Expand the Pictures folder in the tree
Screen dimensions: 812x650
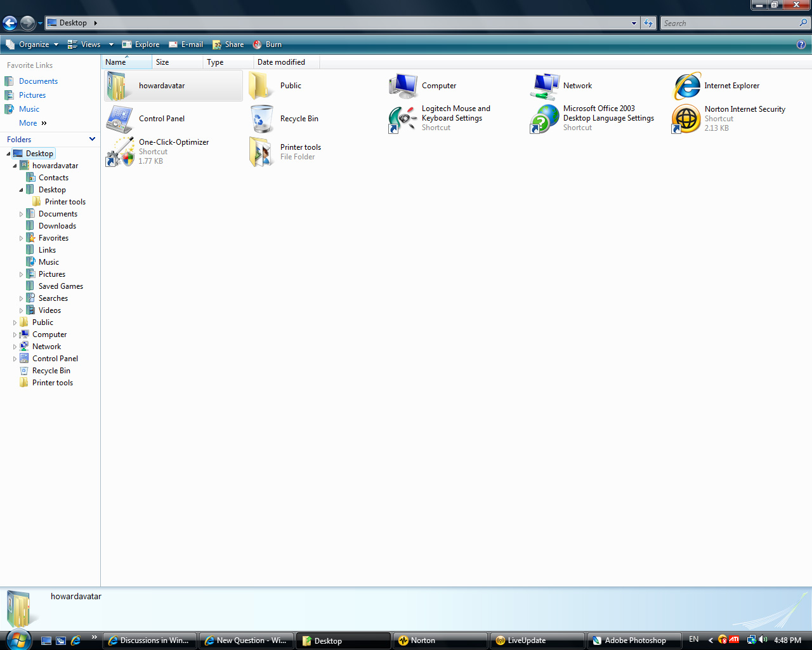pos(20,274)
